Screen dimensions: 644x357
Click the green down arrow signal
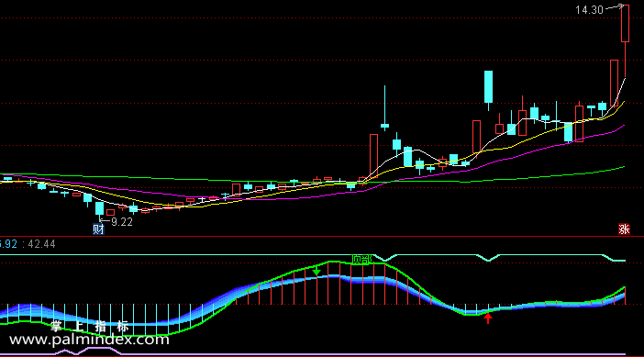coord(316,271)
